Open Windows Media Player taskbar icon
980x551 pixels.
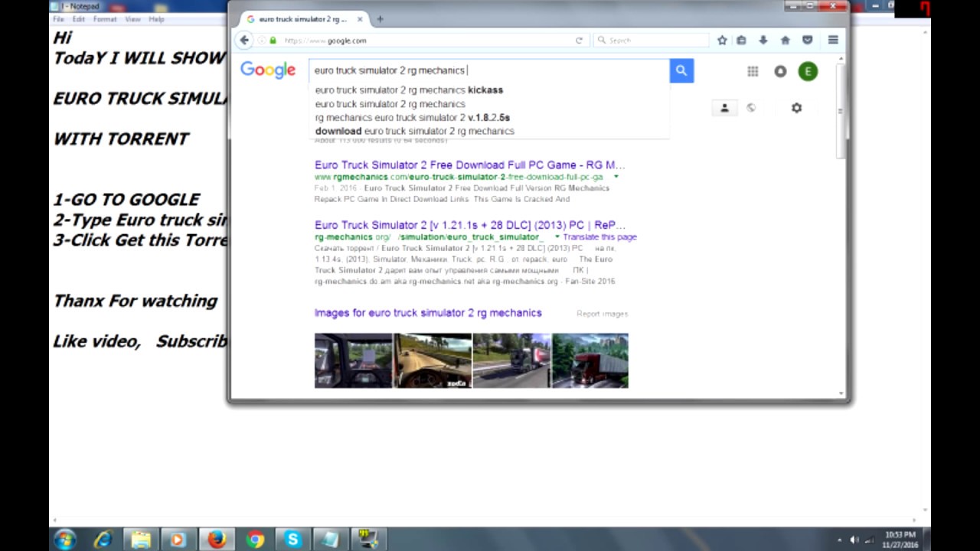point(178,539)
